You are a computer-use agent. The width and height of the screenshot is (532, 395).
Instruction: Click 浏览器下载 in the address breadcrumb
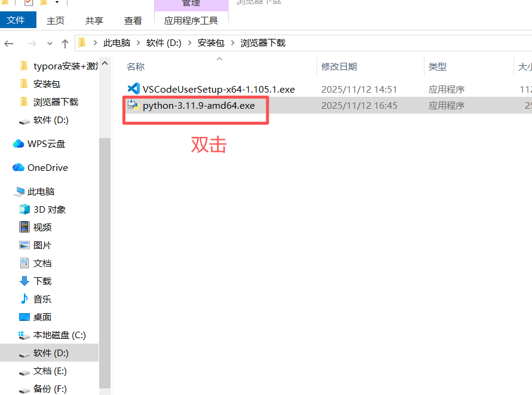[x=263, y=43]
